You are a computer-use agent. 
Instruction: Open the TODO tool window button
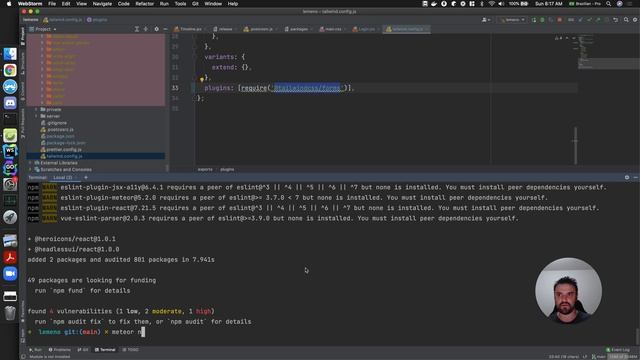[131, 350]
